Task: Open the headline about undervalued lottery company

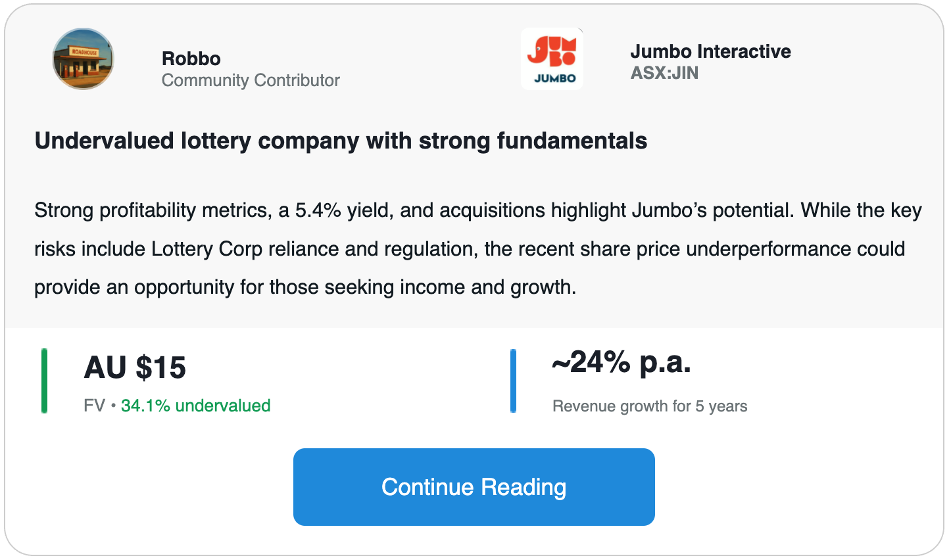Action: [x=341, y=141]
